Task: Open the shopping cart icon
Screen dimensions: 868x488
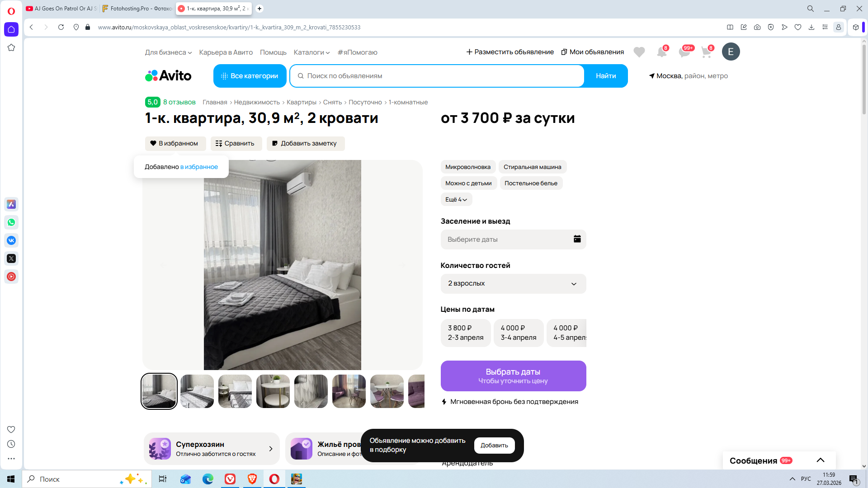Action: (x=706, y=52)
